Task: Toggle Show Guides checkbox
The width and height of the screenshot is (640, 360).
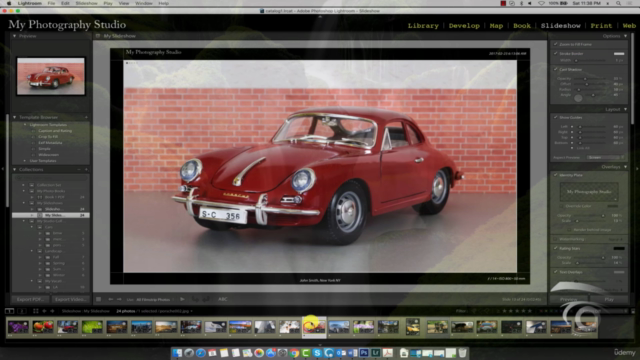Action: [556, 118]
